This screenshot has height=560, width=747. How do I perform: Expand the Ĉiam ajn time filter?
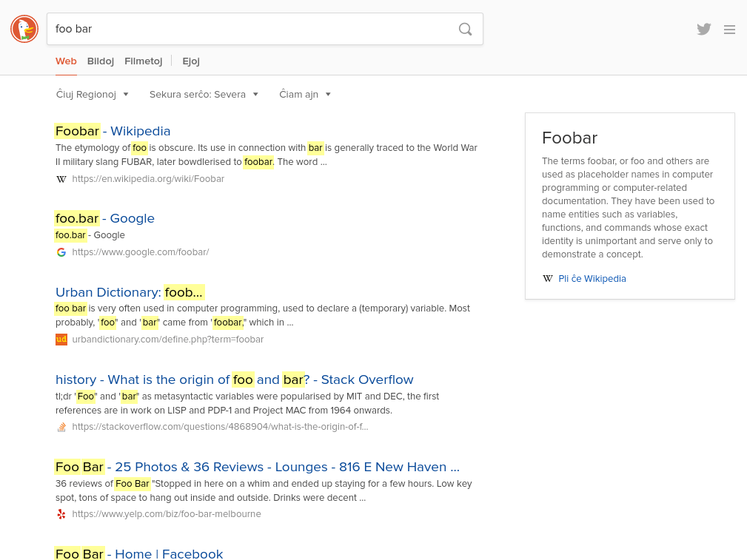point(305,94)
